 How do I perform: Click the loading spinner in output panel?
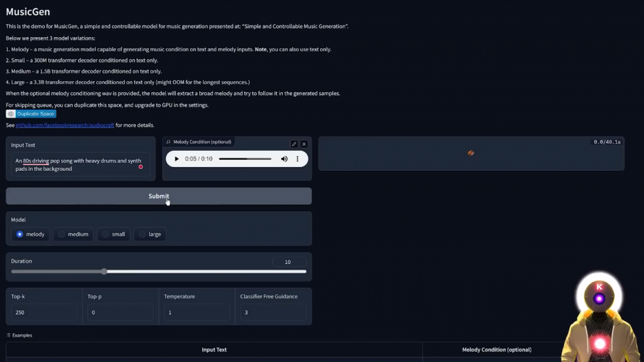click(470, 153)
